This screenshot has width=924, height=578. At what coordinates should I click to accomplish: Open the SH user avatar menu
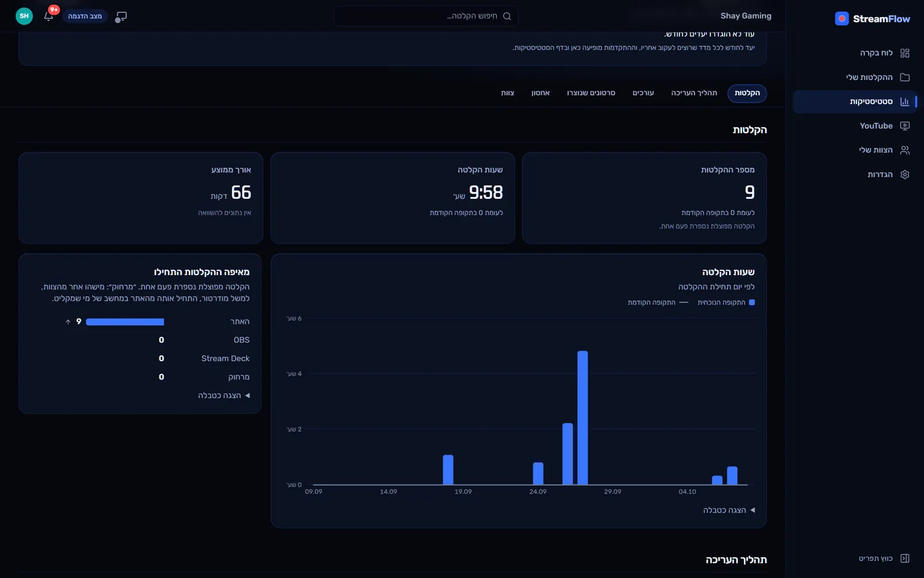tap(24, 16)
